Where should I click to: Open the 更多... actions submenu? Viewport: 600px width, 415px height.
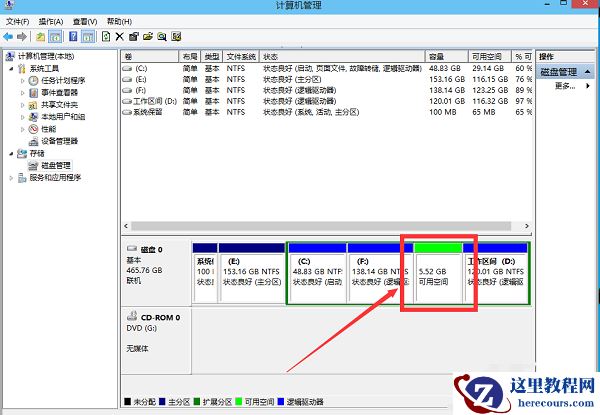567,86
